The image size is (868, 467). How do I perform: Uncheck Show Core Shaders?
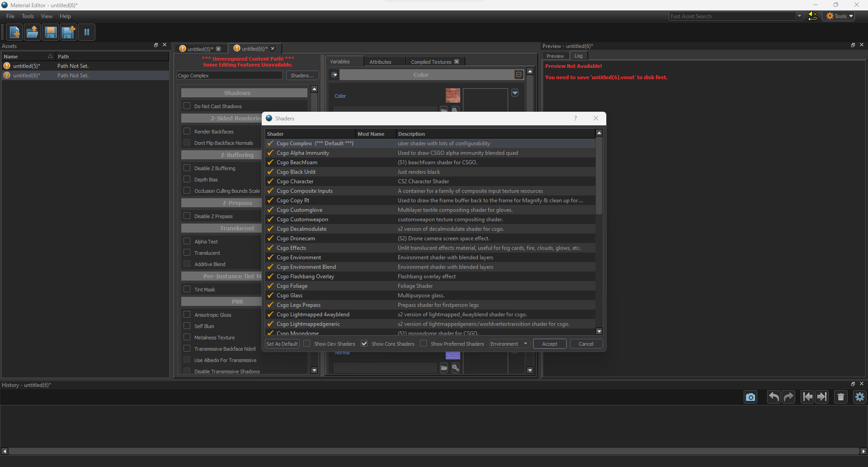[x=364, y=343]
